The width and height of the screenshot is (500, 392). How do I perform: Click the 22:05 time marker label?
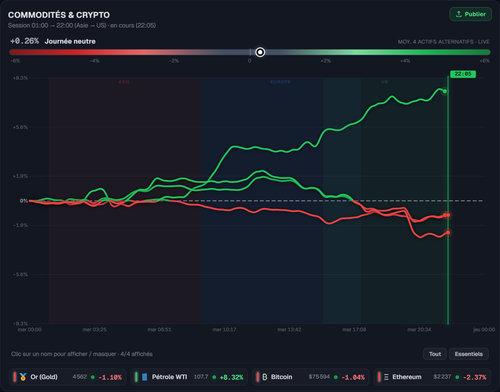coord(463,74)
